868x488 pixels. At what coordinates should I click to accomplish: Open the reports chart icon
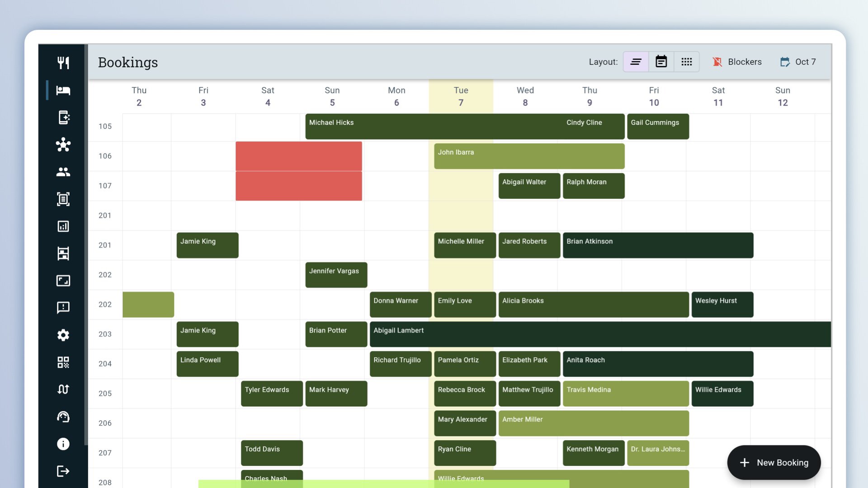(63, 226)
